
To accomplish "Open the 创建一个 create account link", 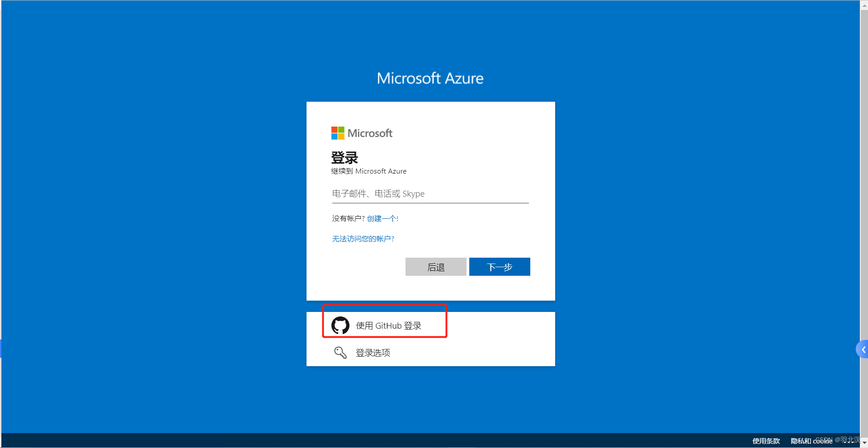I will (x=382, y=218).
